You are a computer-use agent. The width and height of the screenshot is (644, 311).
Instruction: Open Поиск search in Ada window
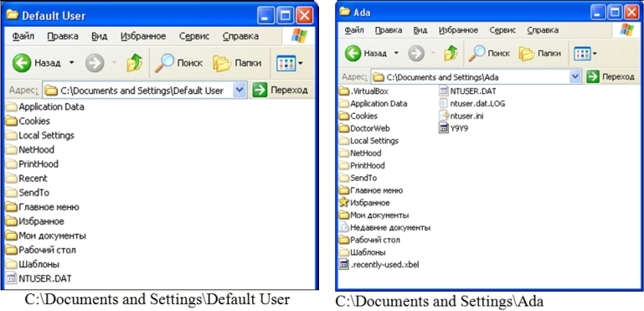click(489, 53)
